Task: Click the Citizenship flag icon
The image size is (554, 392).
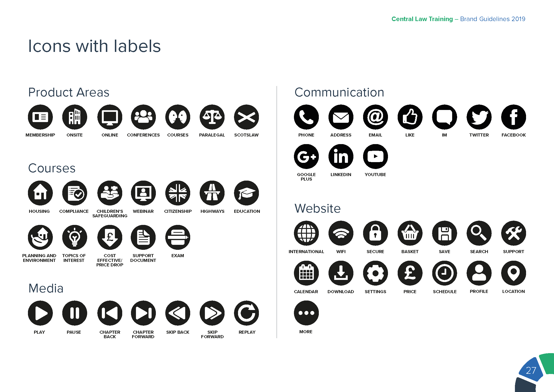Action: pos(178,193)
